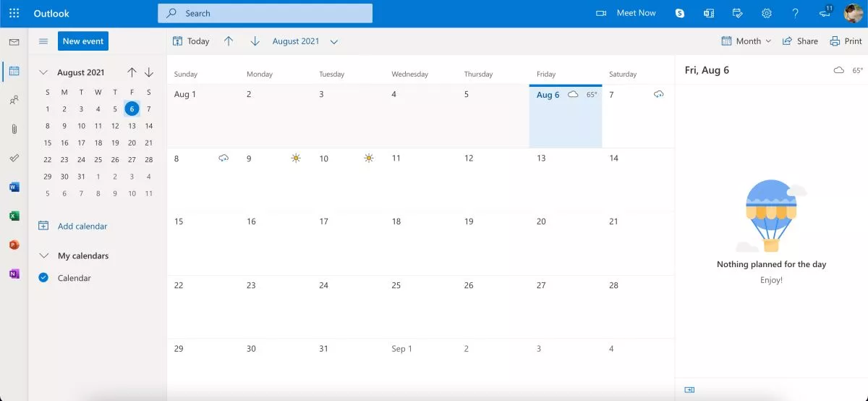Open the account profile picture
Viewport: 868px width, 401px height.
click(854, 13)
